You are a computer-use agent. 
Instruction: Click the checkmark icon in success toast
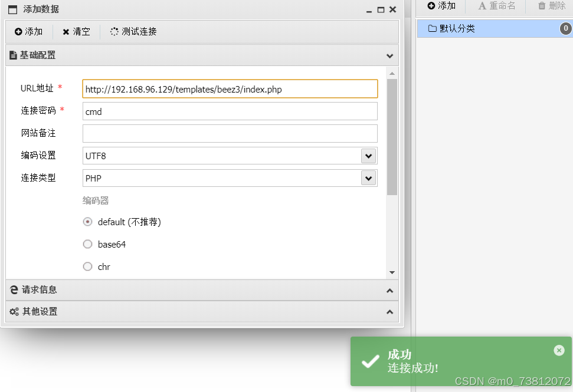coord(370,361)
